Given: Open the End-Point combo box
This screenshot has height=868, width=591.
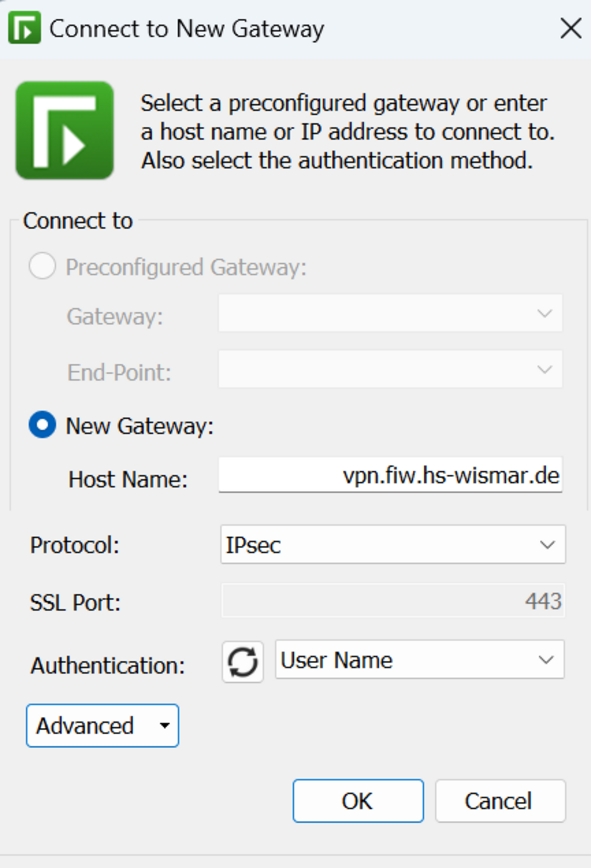Looking at the screenshot, I should click(x=390, y=369).
